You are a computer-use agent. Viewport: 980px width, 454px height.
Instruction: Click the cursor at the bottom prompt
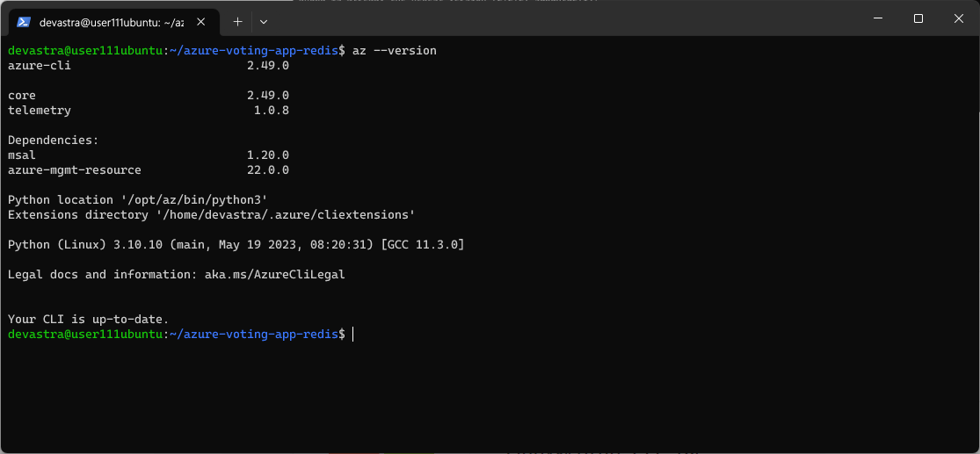tap(353, 334)
